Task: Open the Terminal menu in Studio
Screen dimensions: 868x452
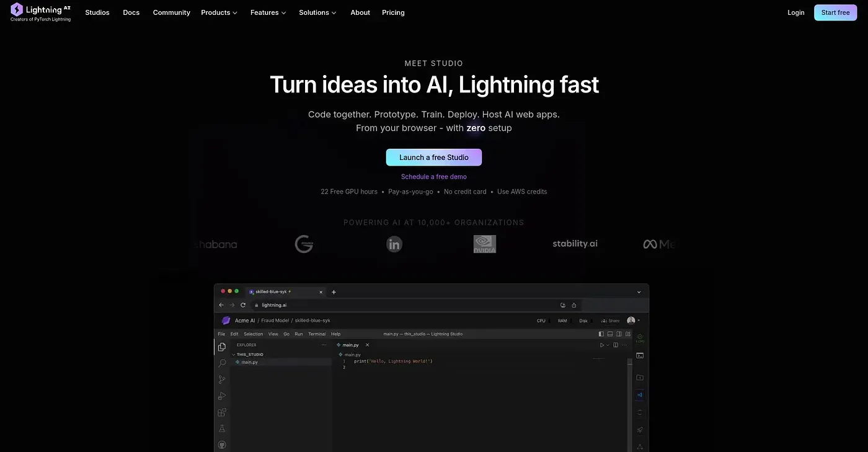Action: [317, 334]
